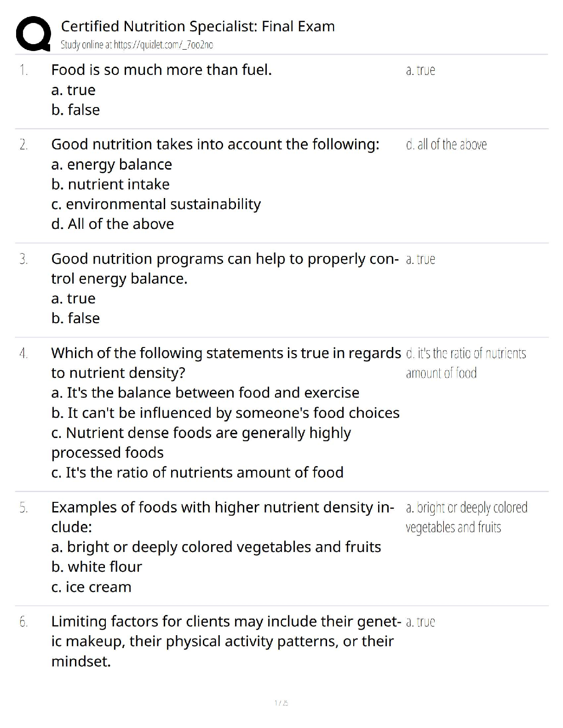Click 'b. nutrient intake' option
This screenshot has width=563, height=728.
(110, 184)
